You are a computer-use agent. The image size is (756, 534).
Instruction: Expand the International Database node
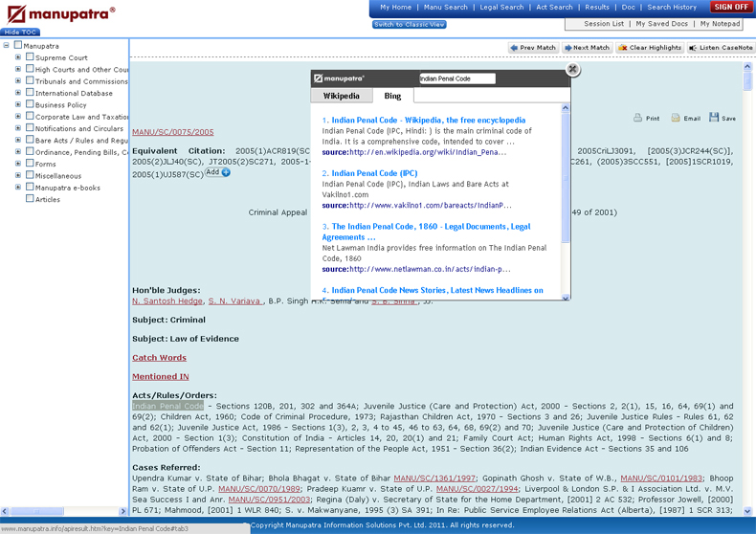click(18, 92)
